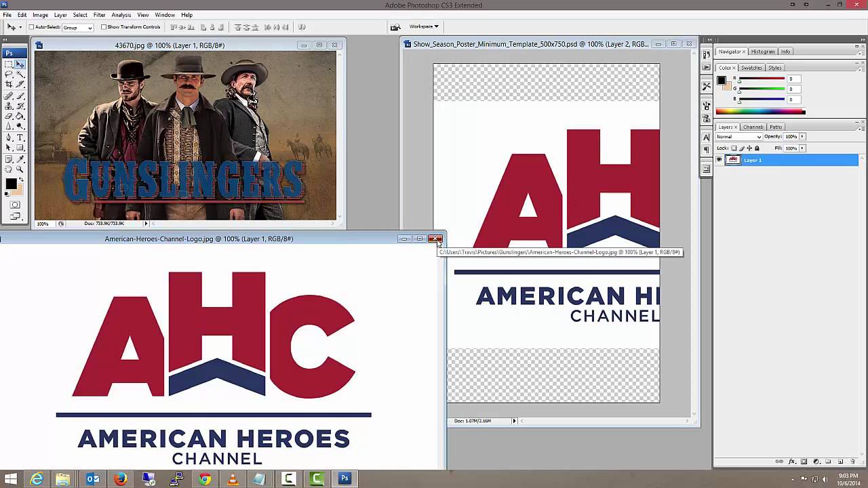This screenshot has height=488, width=868.
Task: Enable Show Transform Controls checkbox
Action: [104, 27]
